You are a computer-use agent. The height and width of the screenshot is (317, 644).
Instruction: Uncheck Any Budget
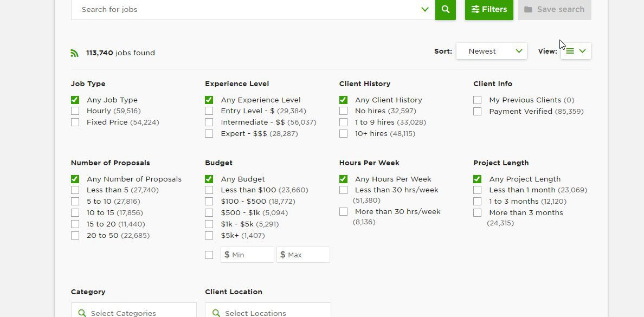209,179
